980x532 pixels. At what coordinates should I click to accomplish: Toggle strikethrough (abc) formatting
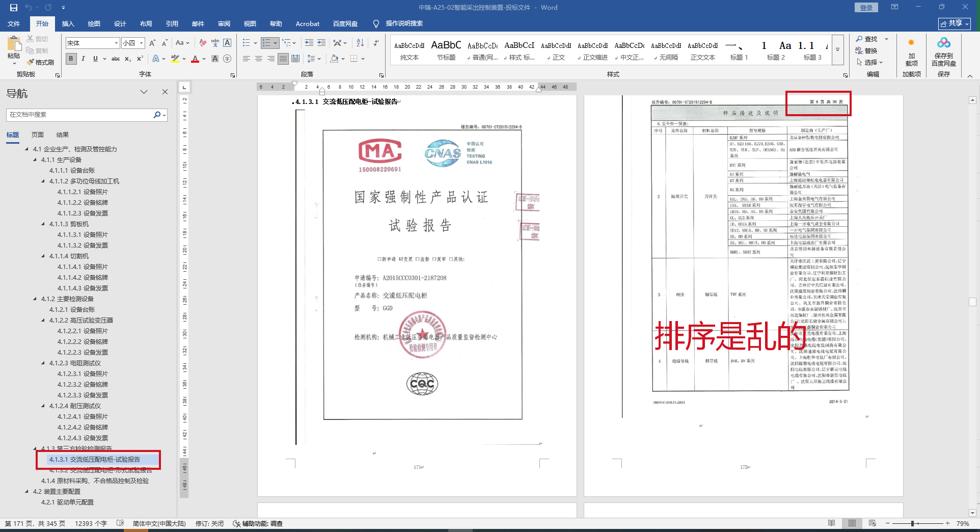[116, 59]
